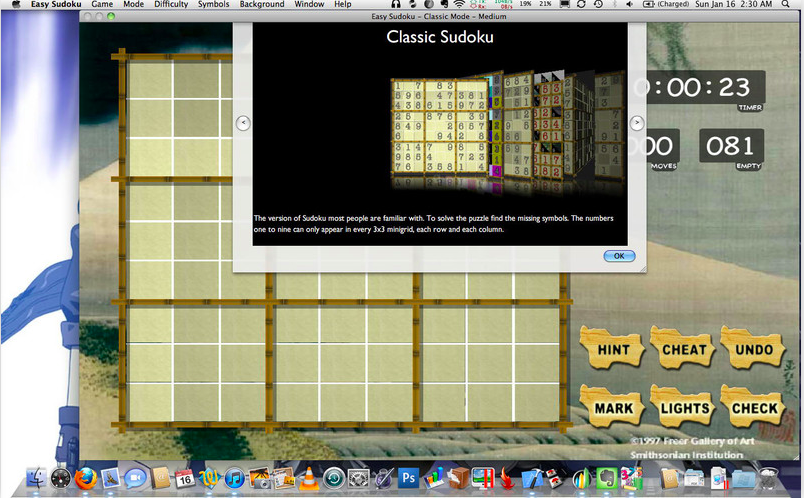This screenshot has width=804, height=498.
Task: Open Finder from the Dock
Action: pos(37,478)
